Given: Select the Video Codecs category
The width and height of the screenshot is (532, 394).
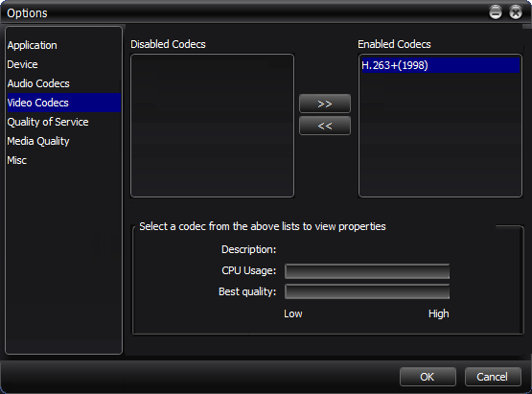Looking at the screenshot, I should (64, 103).
